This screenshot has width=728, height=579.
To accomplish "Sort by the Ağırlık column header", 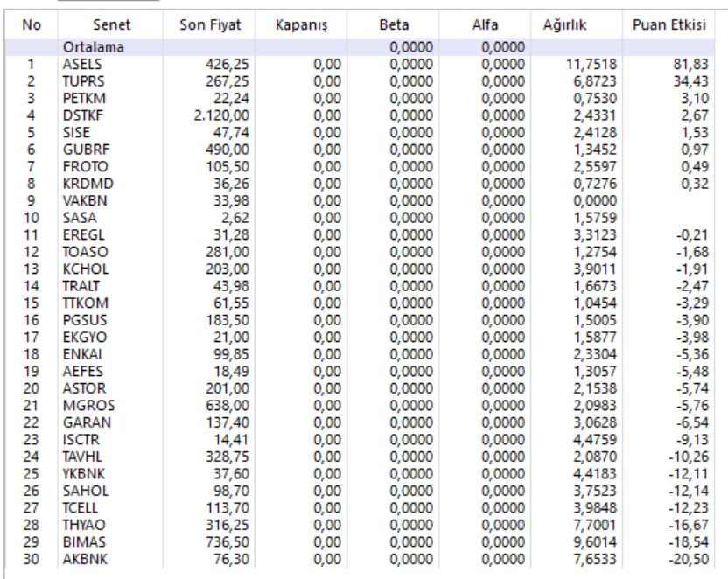I will [x=576, y=24].
